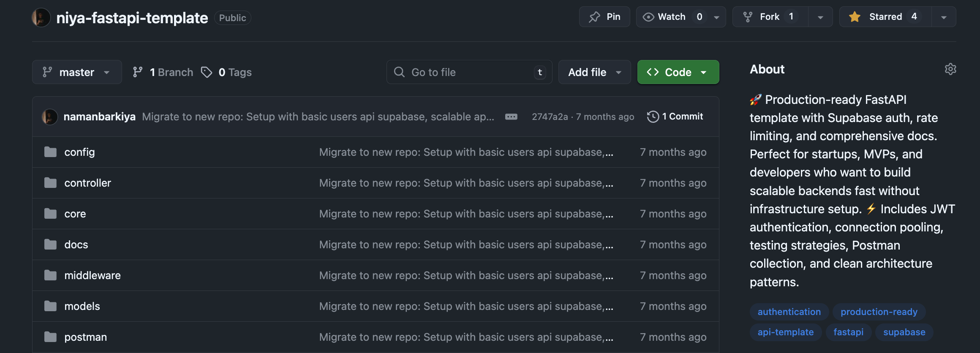Click the history clock icon
The height and width of the screenshot is (353, 980).
(653, 117)
